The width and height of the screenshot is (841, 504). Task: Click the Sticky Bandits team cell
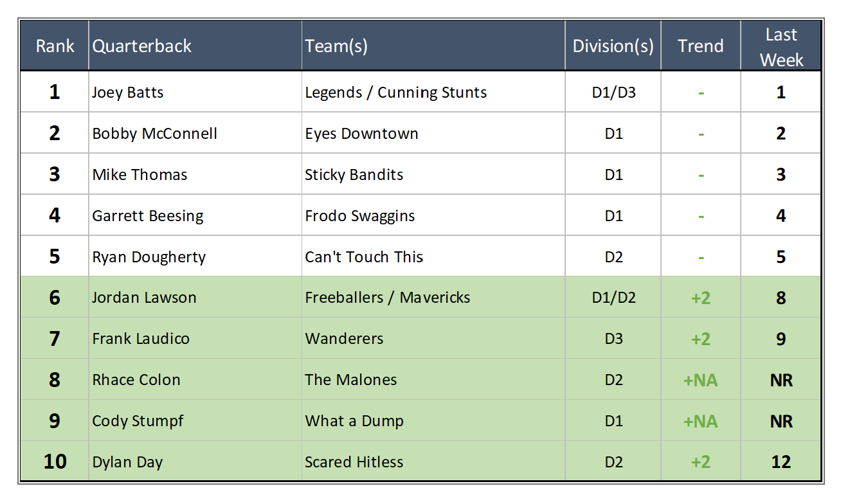354,175
